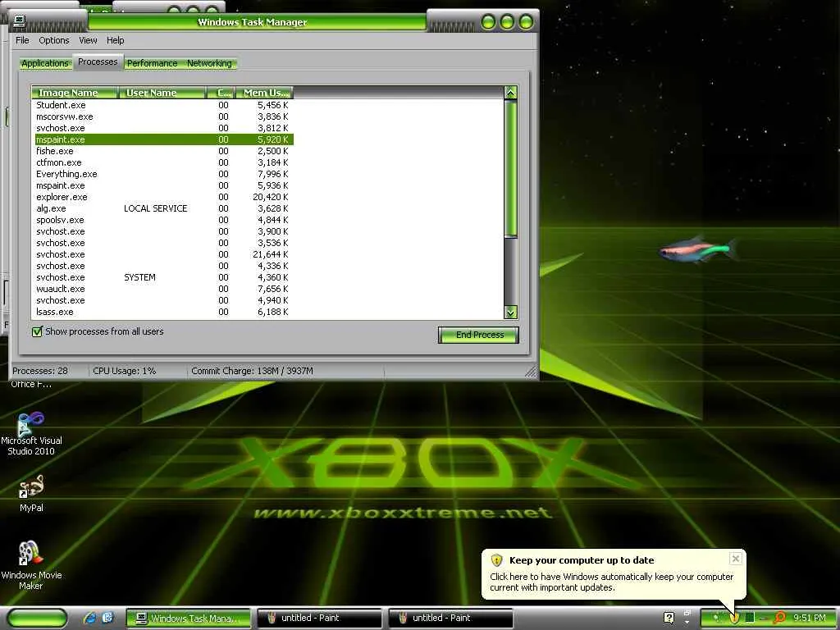Click the shield icon in the update balloon
Image resolution: width=840 pixels, height=630 pixels.
pyautogui.click(x=496, y=560)
